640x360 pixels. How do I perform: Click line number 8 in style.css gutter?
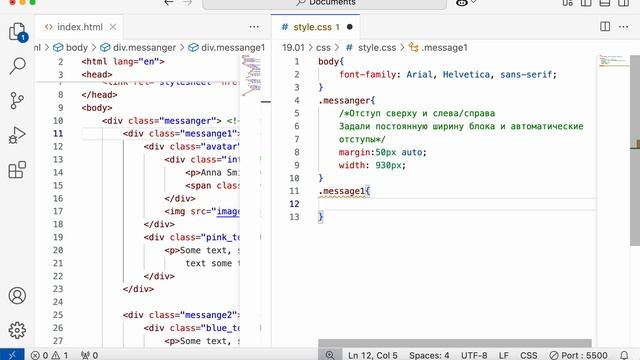click(297, 152)
